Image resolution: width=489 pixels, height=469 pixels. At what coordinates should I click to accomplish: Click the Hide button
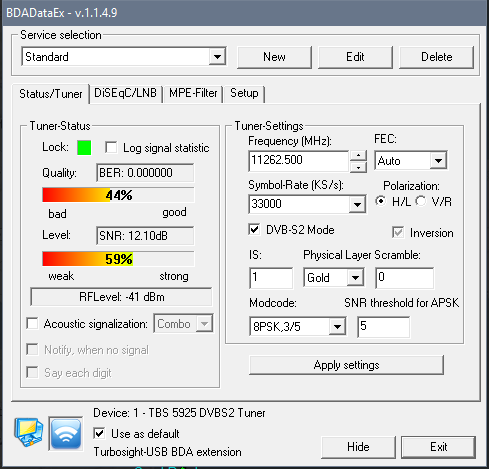coord(358,447)
